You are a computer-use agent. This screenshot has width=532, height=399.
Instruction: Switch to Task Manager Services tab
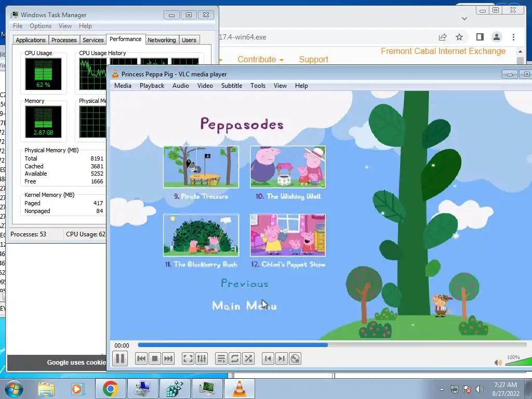tap(93, 40)
